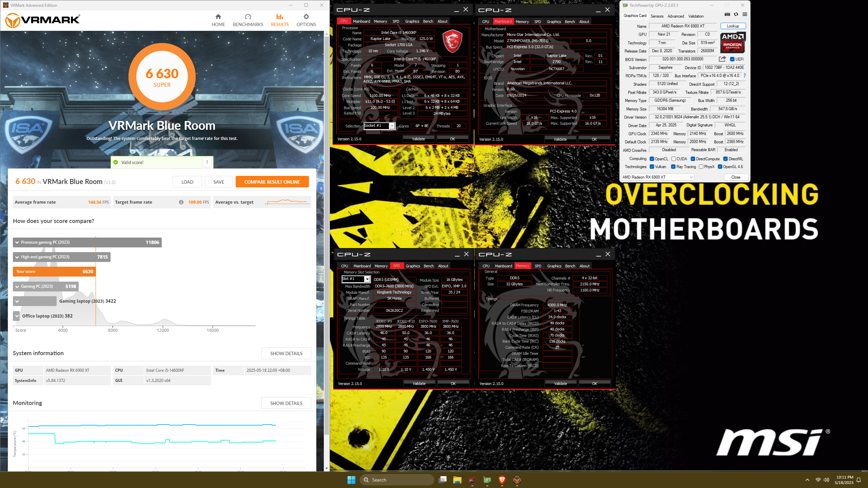Click the Bus Interface question mark
Screen dimensions: 868x488
coord(745,76)
